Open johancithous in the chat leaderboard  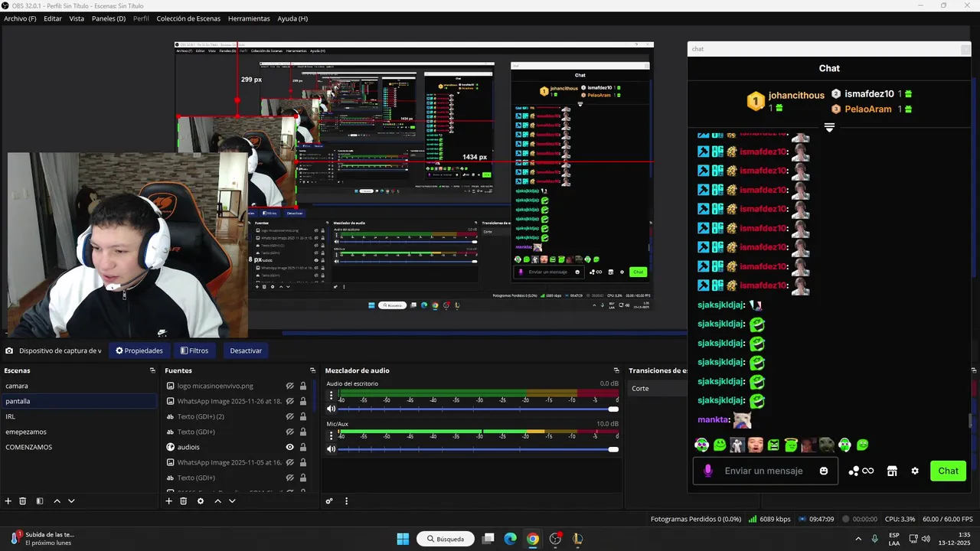tap(796, 96)
